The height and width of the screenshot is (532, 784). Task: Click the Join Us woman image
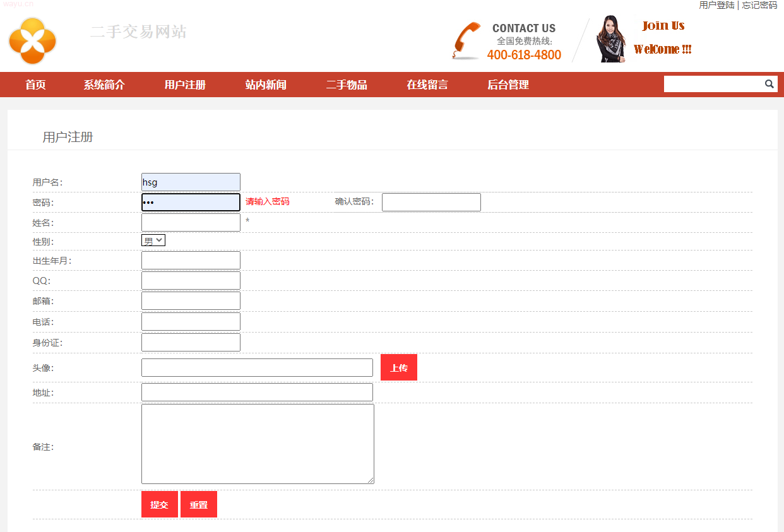click(610, 39)
